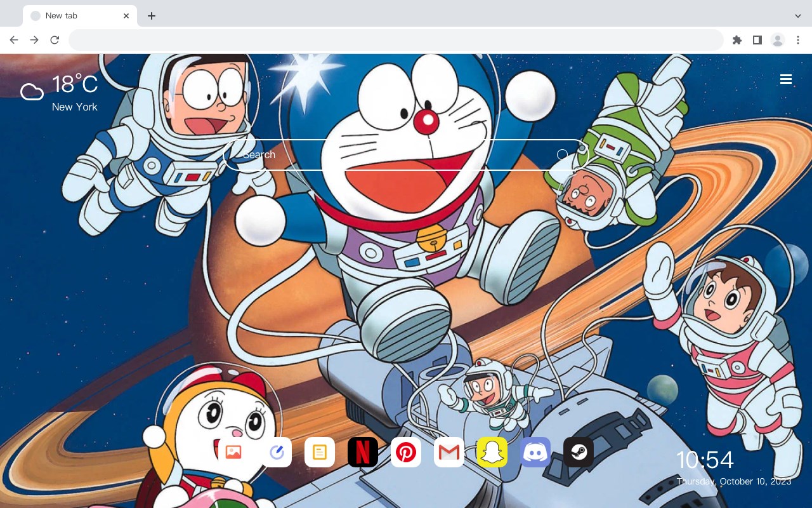
Task: Click the New York location label
Action: pos(75,107)
